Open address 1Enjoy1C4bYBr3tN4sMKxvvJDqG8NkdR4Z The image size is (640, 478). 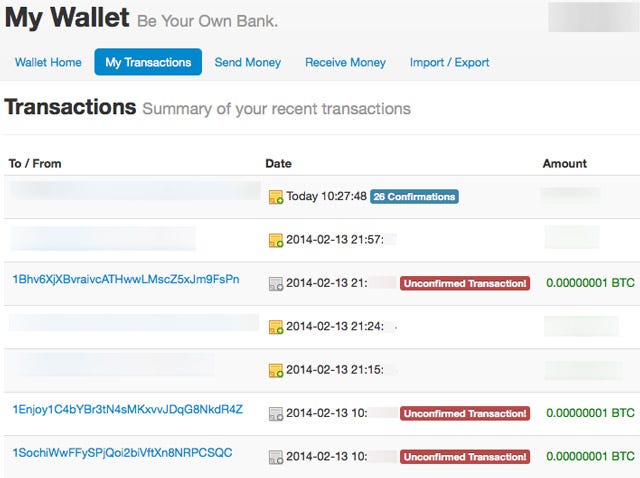[127, 409]
